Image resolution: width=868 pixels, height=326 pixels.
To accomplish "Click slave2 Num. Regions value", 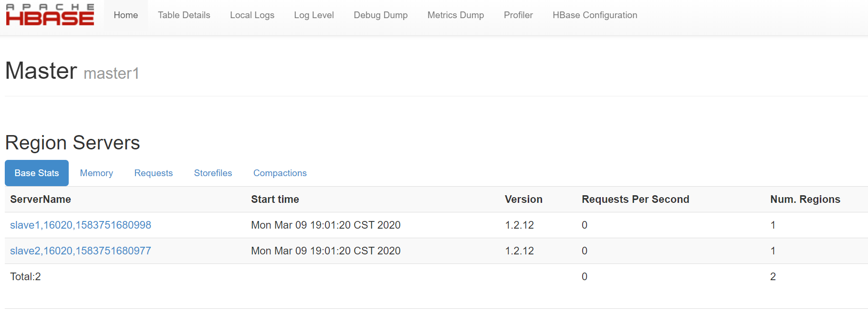I will 773,251.
